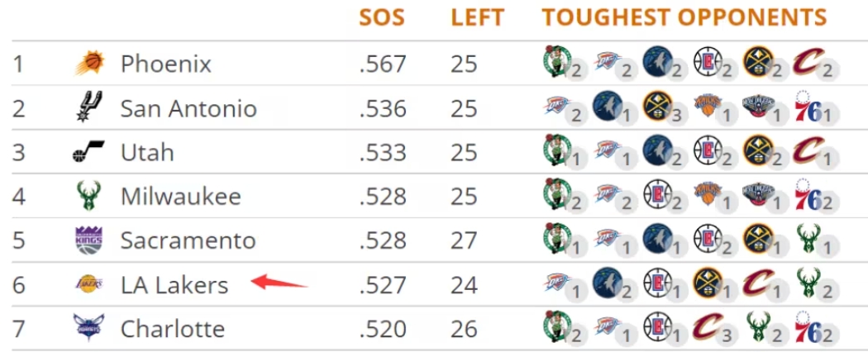Select the Pelicans icon in Milwaukee's row
868x352 pixels.
[756, 194]
